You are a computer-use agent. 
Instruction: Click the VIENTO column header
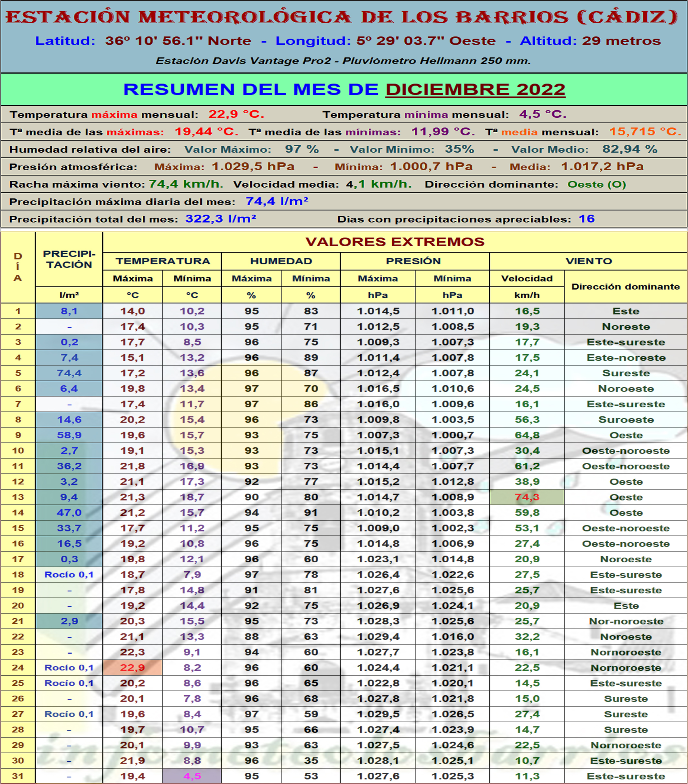588,261
